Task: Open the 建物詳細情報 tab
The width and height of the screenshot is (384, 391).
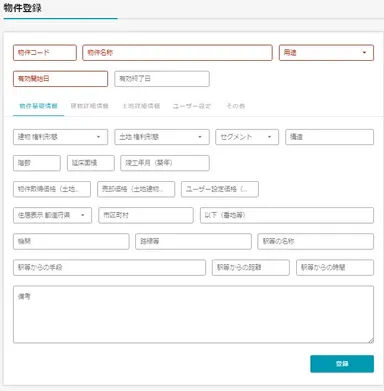Action: point(89,106)
